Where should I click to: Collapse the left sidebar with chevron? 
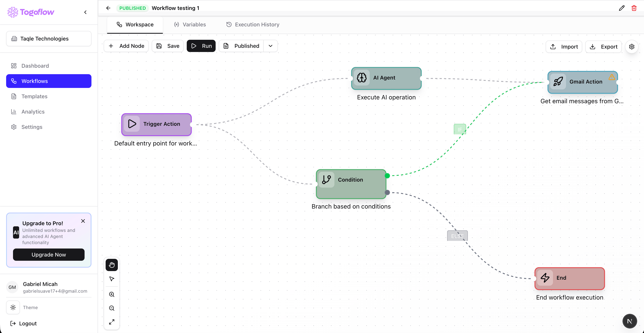coord(85,12)
